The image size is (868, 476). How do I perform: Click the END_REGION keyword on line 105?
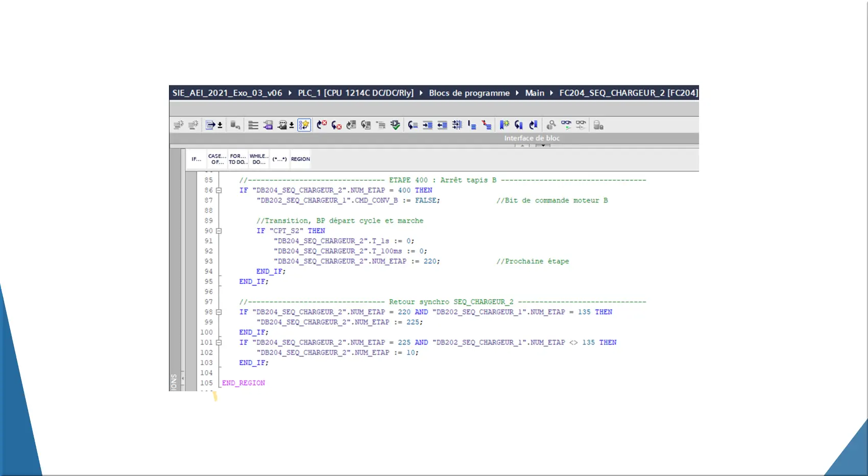(x=244, y=383)
